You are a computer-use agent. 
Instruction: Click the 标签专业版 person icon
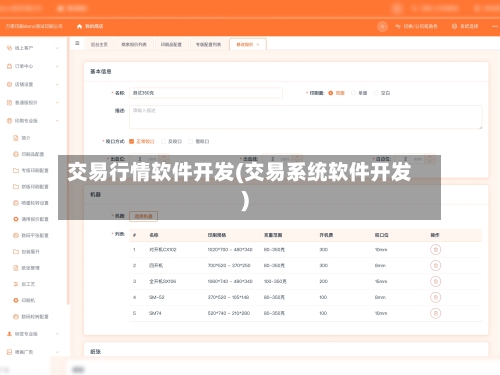point(9,334)
